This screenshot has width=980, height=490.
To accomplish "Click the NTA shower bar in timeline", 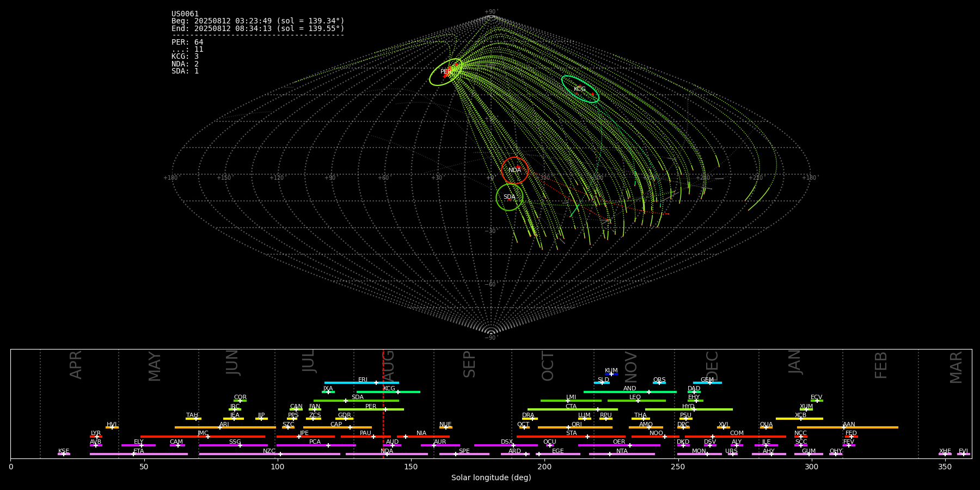I will pyautogui.click(x=622, y=454).
